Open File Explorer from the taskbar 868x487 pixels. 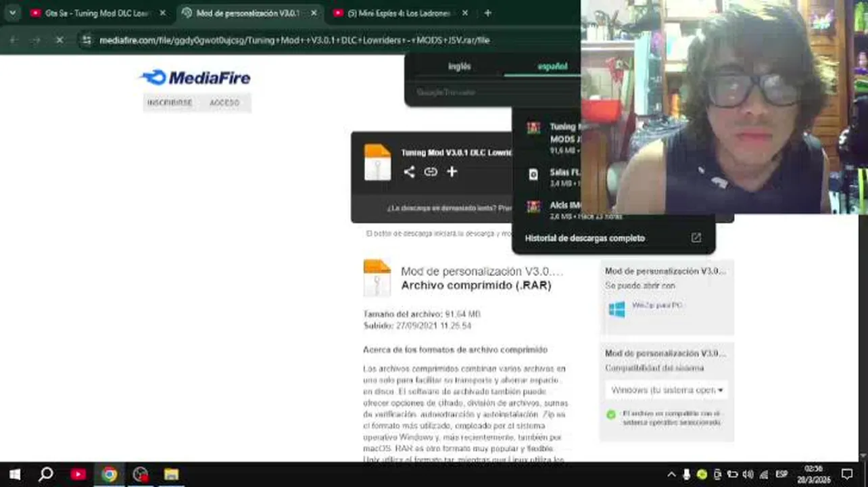171,474
